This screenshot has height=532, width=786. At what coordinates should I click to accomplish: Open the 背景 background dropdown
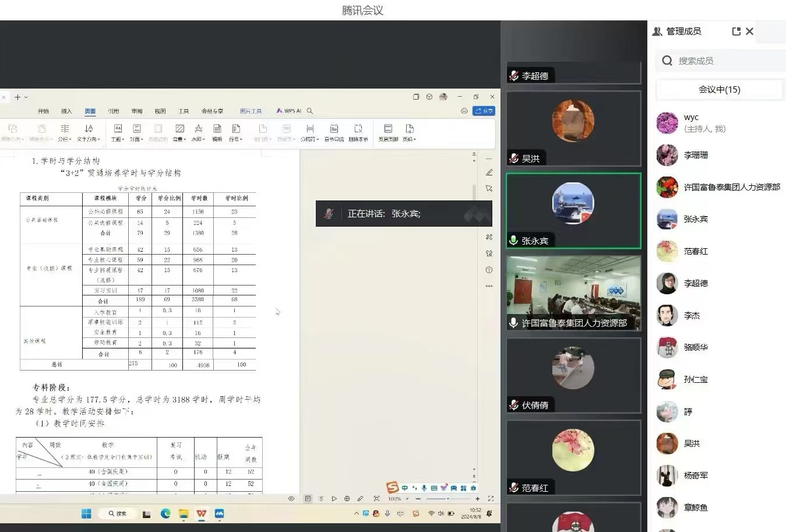tap(179, 132)
